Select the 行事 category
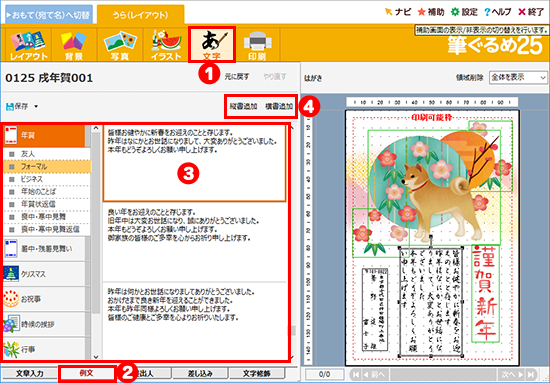This screenshot has width=550, height=383. (45, 350)
